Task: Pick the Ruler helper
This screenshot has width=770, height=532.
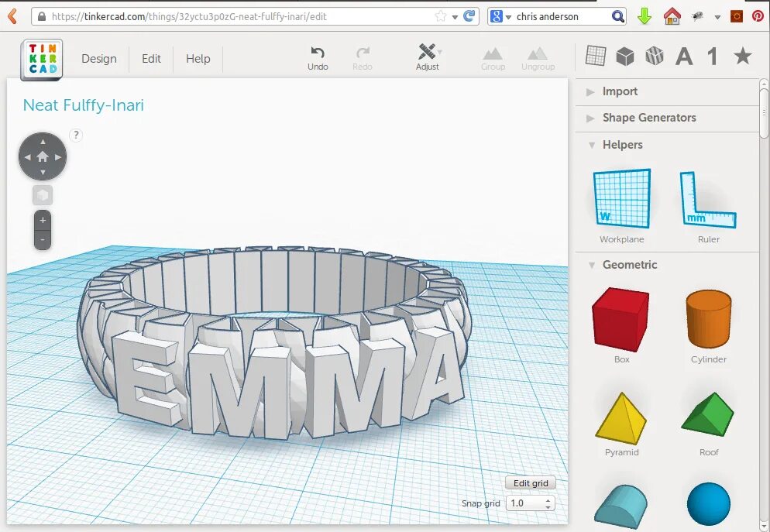Action: [709, 206]
